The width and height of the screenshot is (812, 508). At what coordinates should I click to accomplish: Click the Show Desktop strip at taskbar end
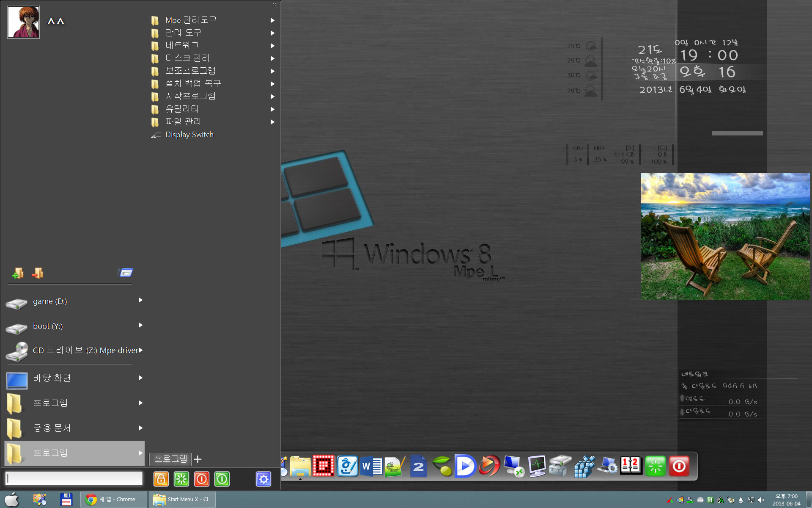click(x=809, y=500)
